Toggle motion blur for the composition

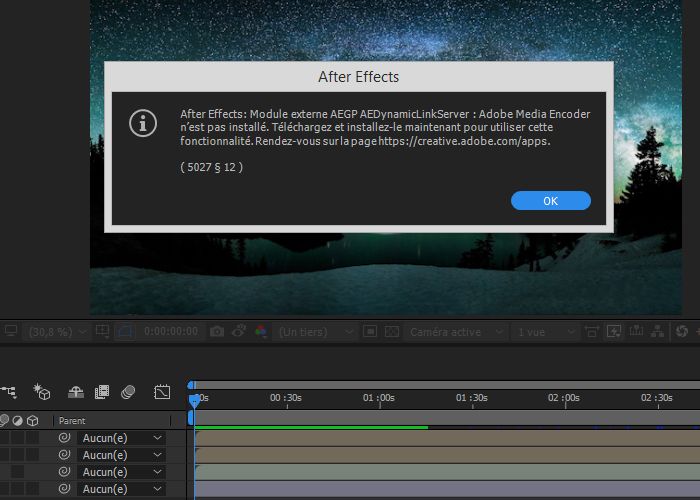tap(128, 392)
